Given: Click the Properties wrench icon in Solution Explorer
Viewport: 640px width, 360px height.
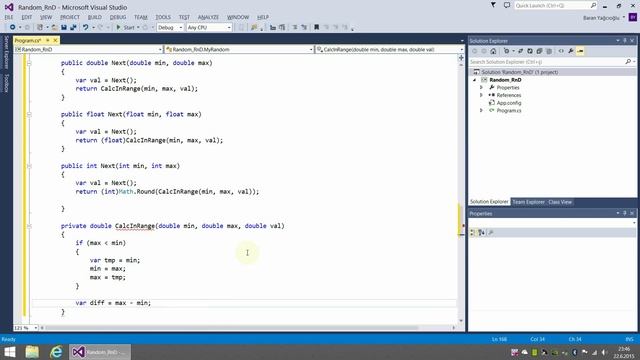Looking at the screenshot, I should pos(571,51).
